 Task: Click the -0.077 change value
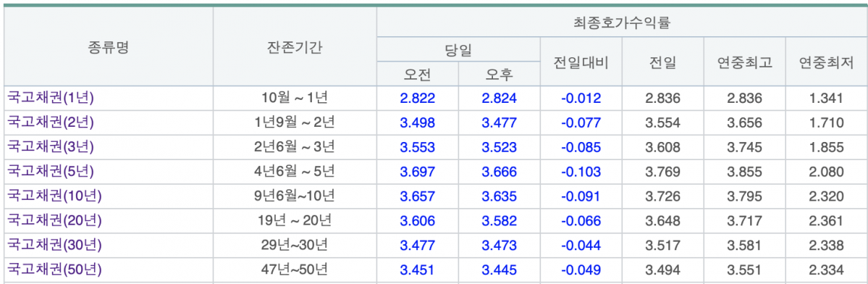coord(581,123)
